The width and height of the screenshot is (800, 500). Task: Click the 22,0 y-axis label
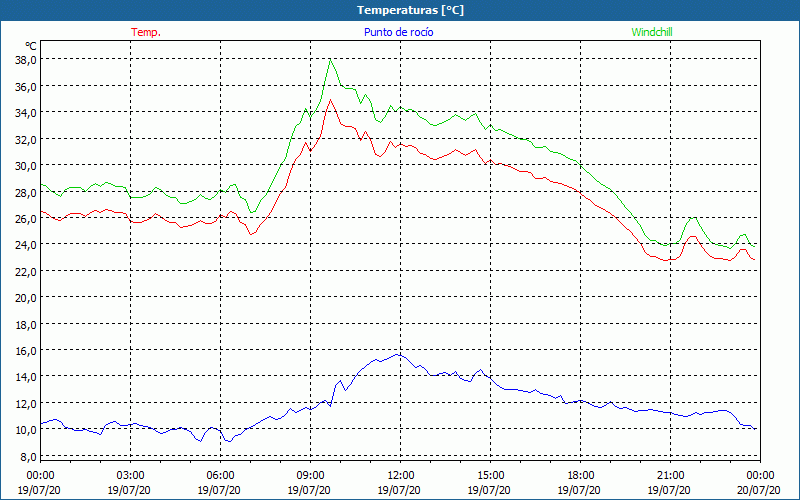click(x=27, y=271)
